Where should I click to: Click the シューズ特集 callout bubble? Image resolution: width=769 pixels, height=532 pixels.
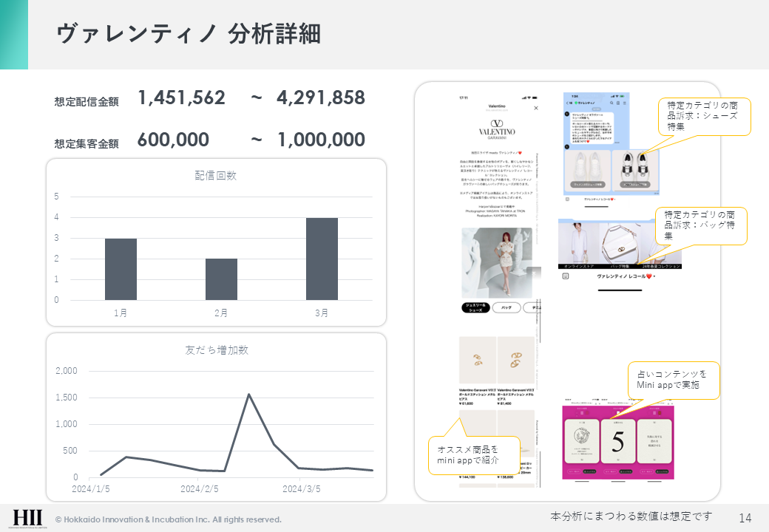point(704,117)
